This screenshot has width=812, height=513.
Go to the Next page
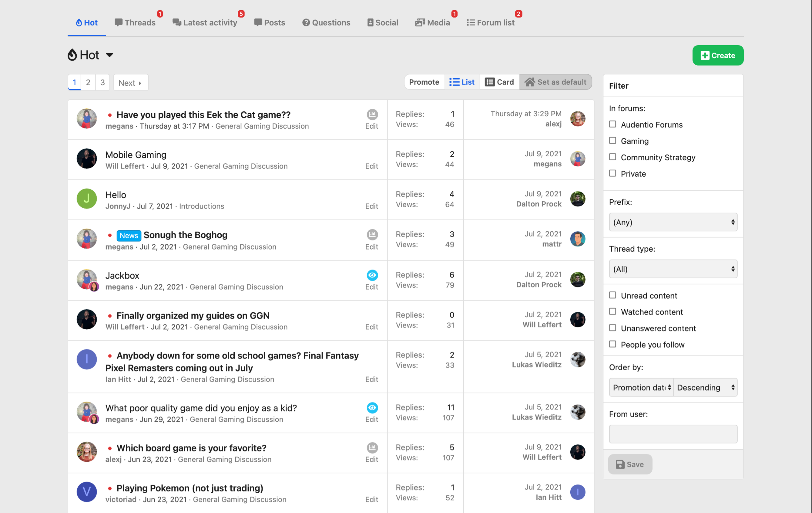(x=130, y=83)
